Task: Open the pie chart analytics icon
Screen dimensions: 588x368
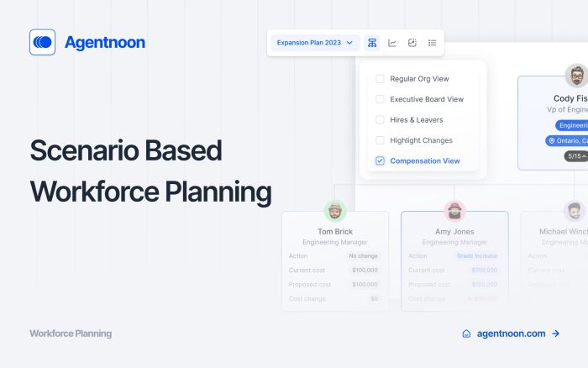Action: 412,43
